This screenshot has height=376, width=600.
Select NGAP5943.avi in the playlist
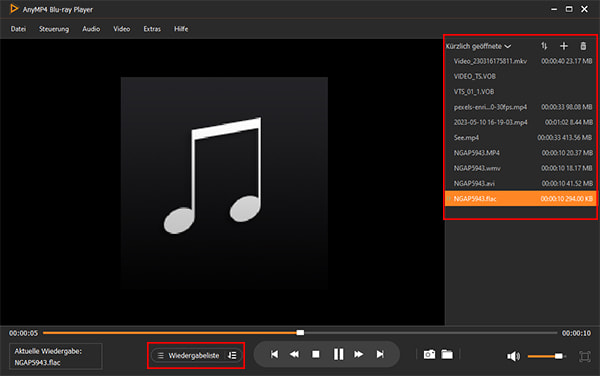(x=520, y=184)
